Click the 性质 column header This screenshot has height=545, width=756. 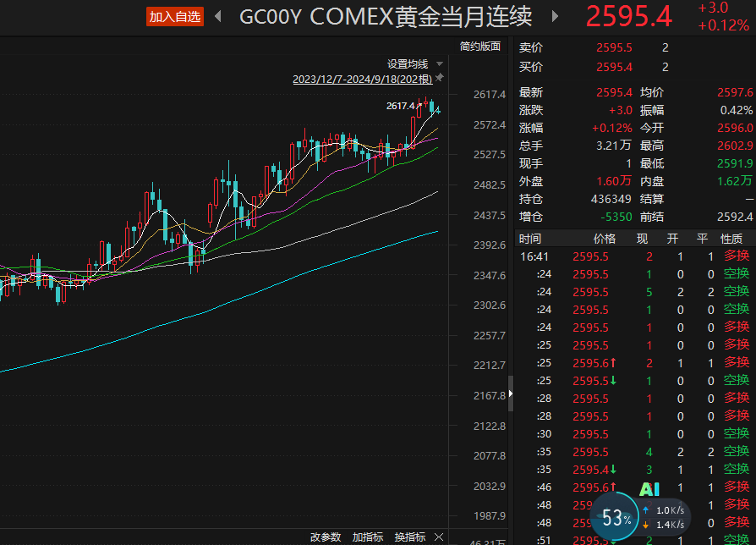pyautogui.click(x=731, y=239)
